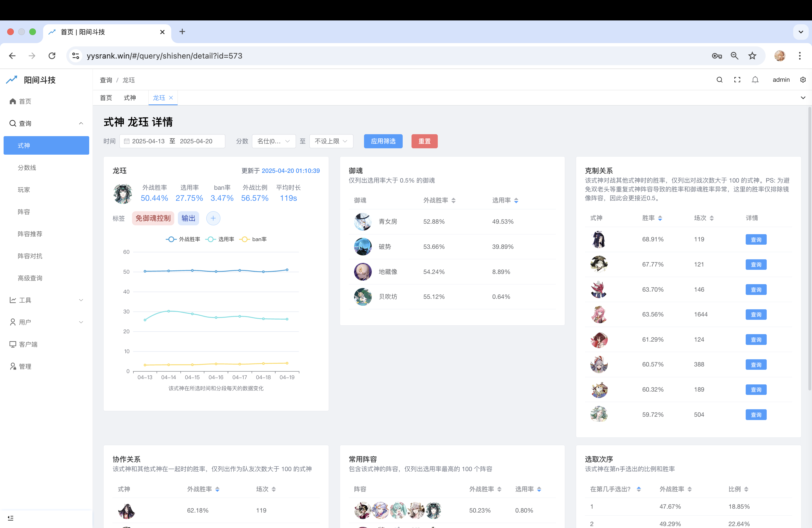This screenshot has height=528, width=812.
Task: Toggle 外战胜率 series in chart legend
Action: click(x=183, y=239)
